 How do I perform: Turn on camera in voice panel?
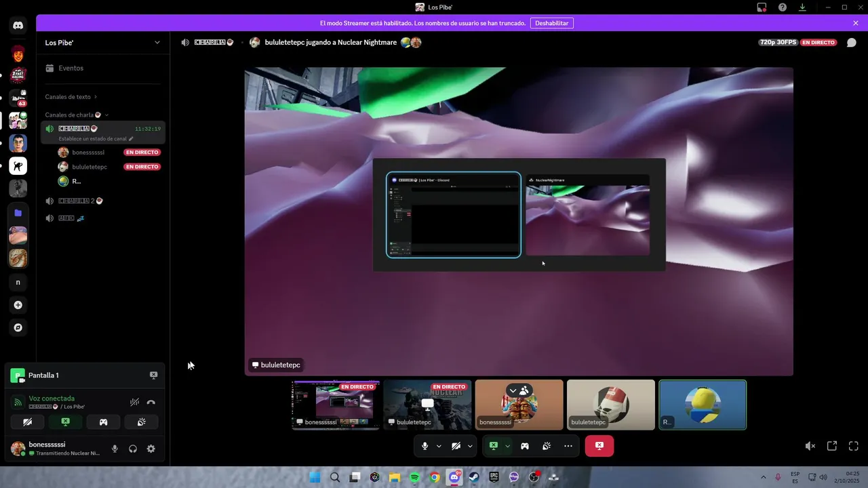click(27, 422)
